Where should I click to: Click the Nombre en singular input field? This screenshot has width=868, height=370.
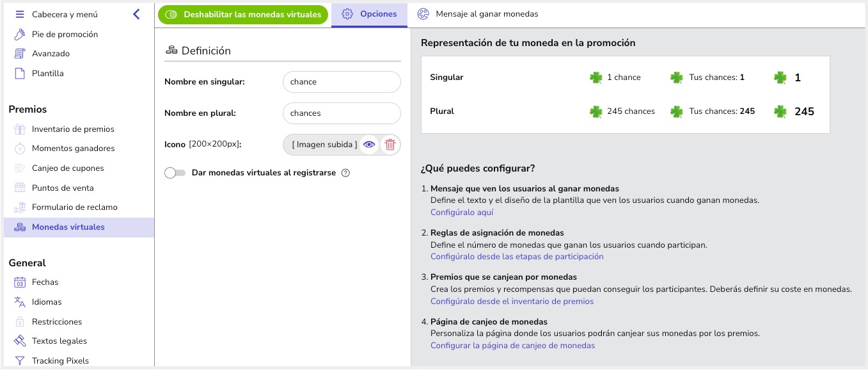(x=342, y=82)
